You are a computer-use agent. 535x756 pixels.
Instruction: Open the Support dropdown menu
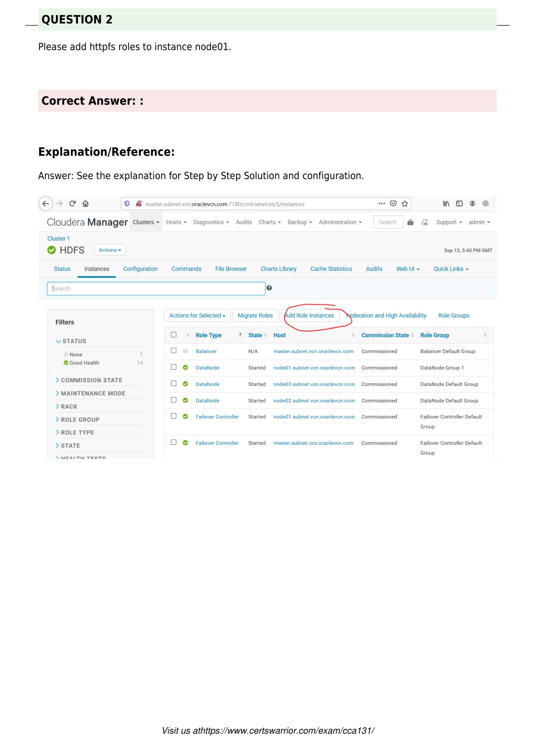tap(449, 222)
